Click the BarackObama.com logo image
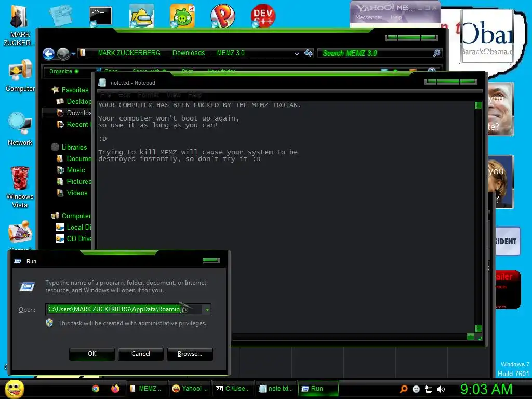Screen dimensions: 532x399 tap(486, 37)
